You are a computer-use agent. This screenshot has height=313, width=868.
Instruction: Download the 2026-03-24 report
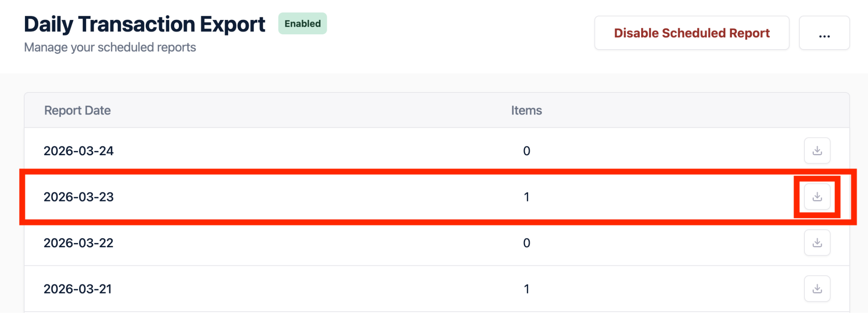pos(817,151)
